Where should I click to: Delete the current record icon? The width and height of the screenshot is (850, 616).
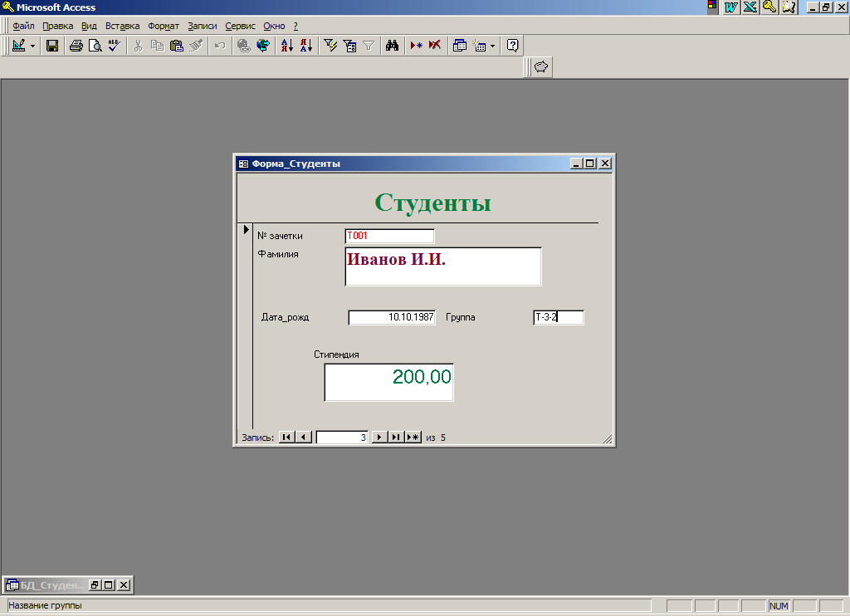pyautogui.click(x=435, y=46)
